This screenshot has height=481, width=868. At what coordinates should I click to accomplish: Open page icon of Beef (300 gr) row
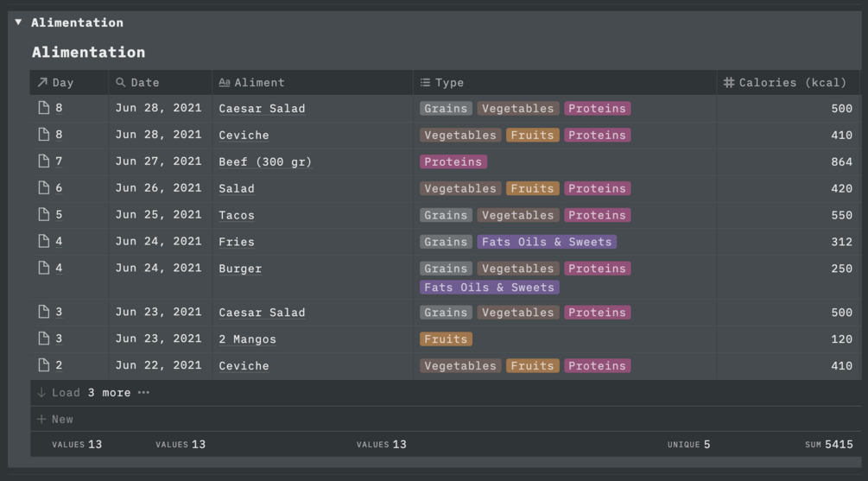(x=44, y=161)
